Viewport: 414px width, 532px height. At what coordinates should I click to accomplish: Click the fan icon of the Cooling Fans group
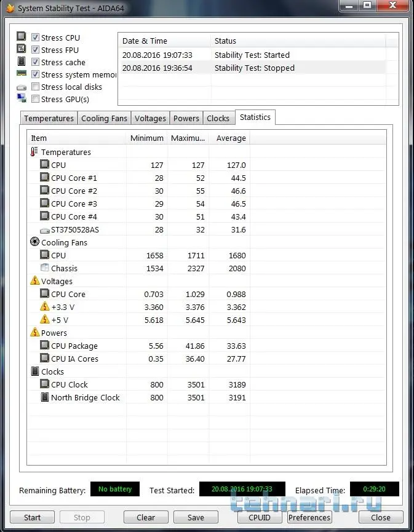coord(34,242)
